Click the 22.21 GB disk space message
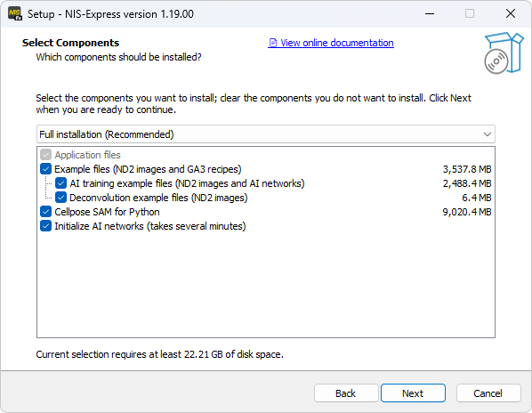 pos(159,354)
